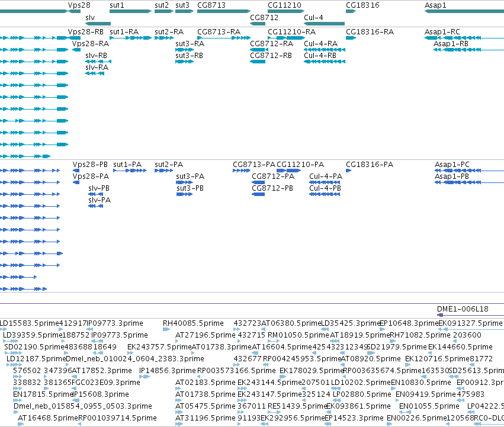The width and height of the screenshot is (504, 427).
Task: Click the CG8712-PB CDS label
Action: 272,188
